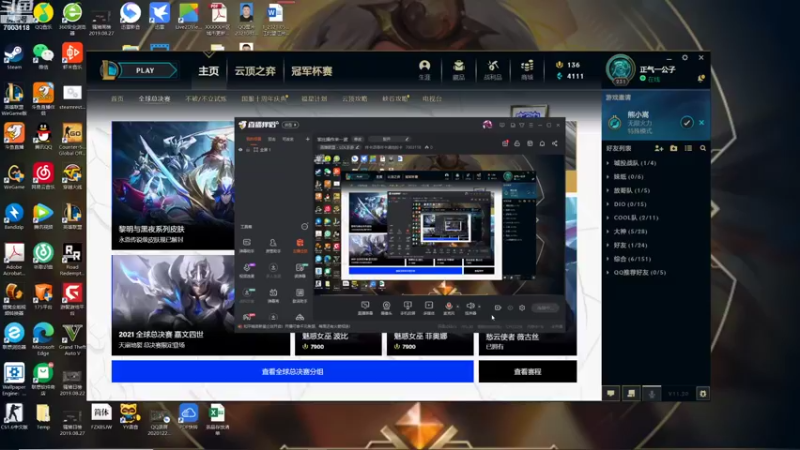Viewport: 800px width, 450px height.
Task: Click the microphone icon in streaming app bottom bar
Action: coord(448,307)
